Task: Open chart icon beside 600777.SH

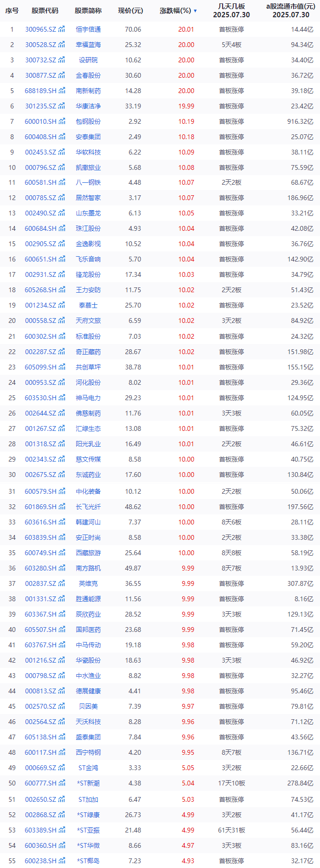Action: 61,783
